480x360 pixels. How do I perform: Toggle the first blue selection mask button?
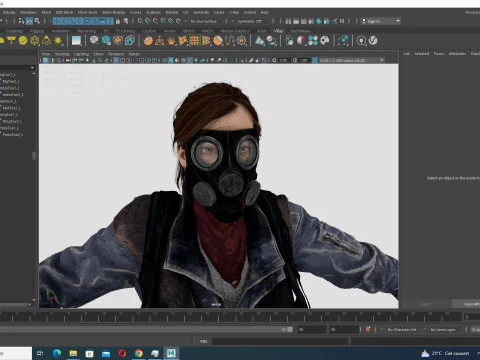click(x=56, y=21)
